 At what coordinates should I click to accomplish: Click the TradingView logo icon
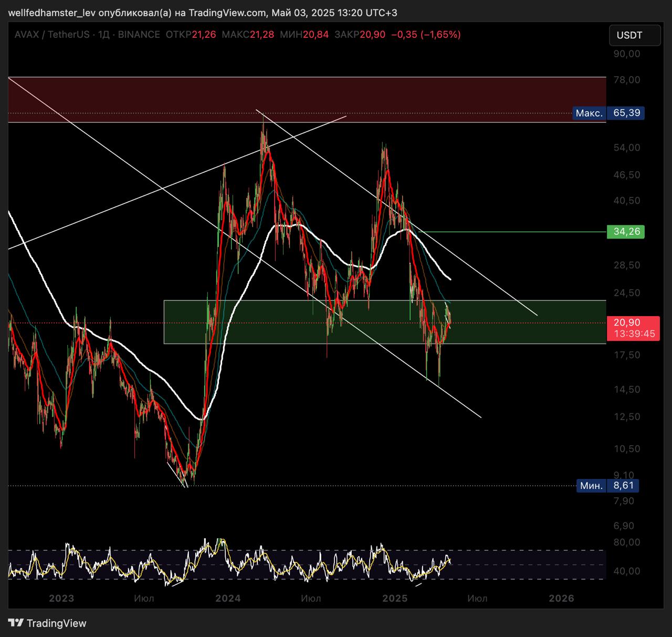[16, 623]
